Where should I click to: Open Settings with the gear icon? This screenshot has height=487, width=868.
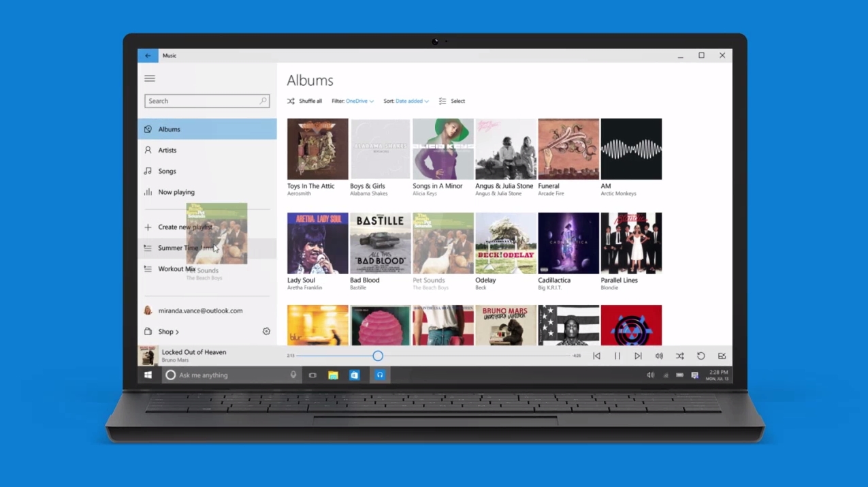[x=266, y=332]
